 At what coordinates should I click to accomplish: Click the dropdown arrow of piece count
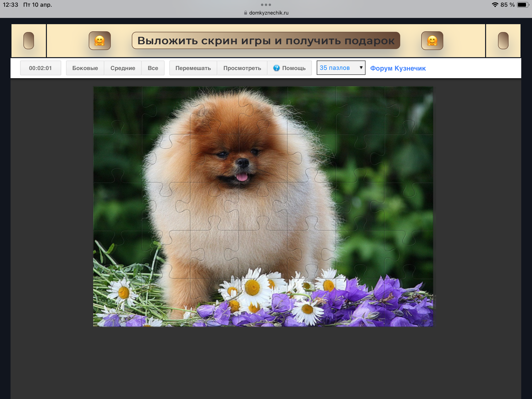(x=361, y=68)
